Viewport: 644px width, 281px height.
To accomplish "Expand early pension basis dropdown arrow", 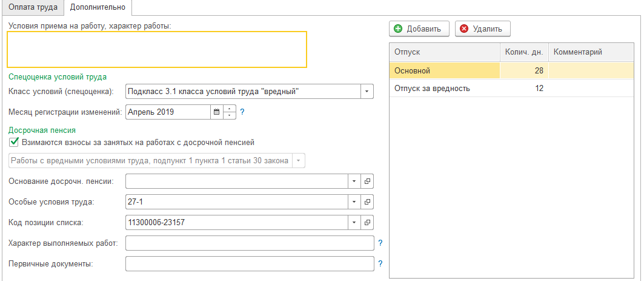I will pyautogui.click(x=354, y=181).
